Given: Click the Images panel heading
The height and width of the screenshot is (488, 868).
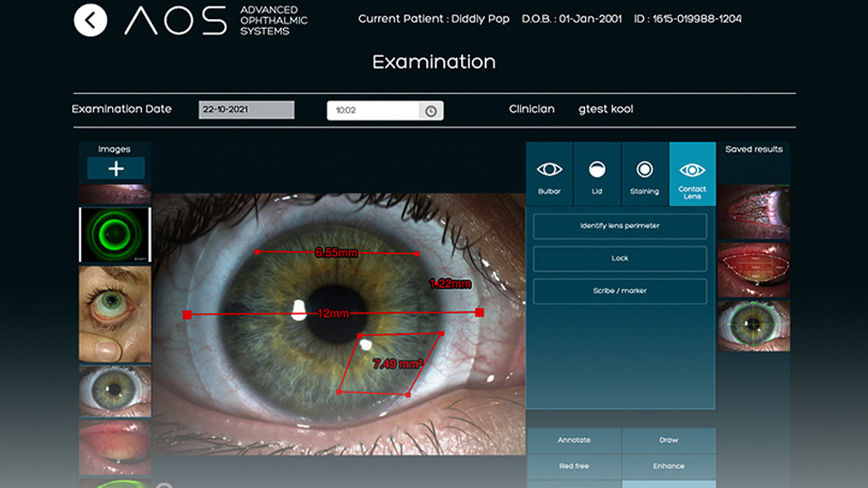Looking at the screenshot, I should click(x=114, y=149).
